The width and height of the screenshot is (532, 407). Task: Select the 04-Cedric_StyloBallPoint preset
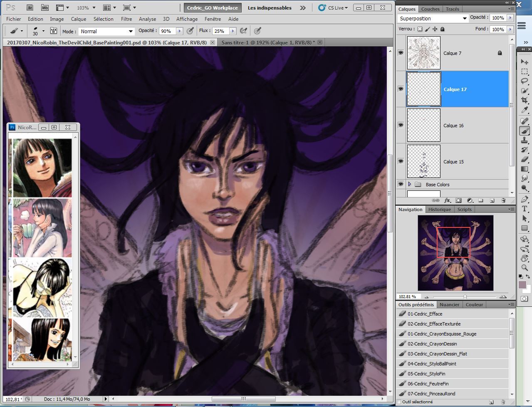click(x=432, y=364)
